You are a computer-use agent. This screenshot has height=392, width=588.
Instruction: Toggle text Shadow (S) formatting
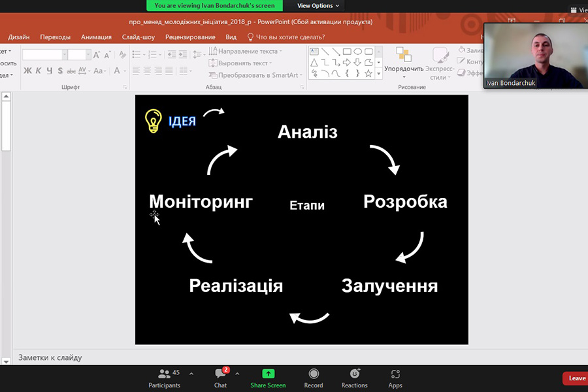pyautogui.click(x=60, y=71)
